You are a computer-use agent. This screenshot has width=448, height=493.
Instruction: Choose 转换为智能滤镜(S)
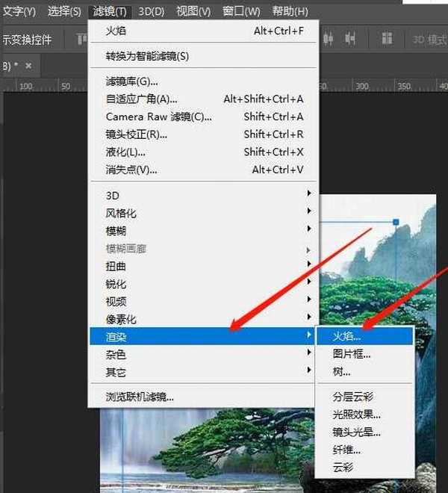(148, 56)
